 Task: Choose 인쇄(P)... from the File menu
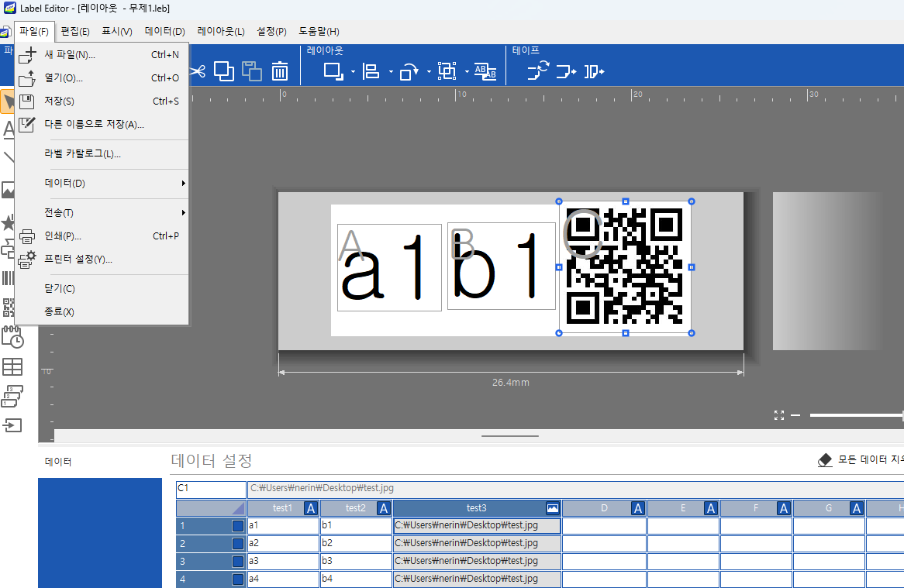[x=102, y=236]
